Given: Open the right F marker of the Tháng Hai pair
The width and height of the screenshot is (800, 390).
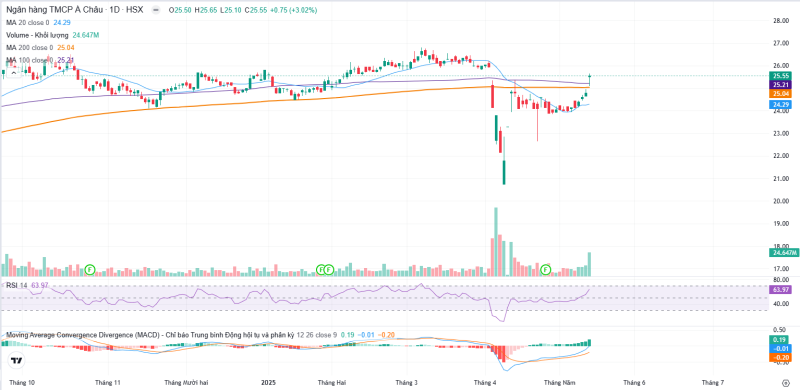Looking at the screenshot, I should [x=329, y=269].
